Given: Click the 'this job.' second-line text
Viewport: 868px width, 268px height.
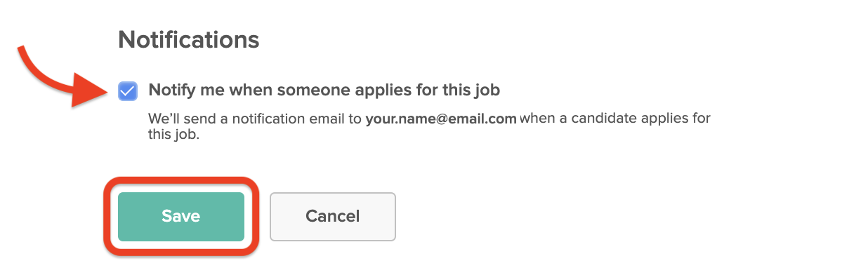Looking at the screenshot, I should (x=174, y=135).
